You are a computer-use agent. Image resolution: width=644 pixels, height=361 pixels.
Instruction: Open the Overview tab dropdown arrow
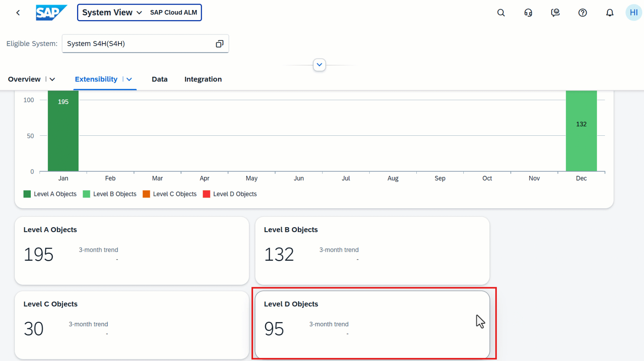coord(52,79)
